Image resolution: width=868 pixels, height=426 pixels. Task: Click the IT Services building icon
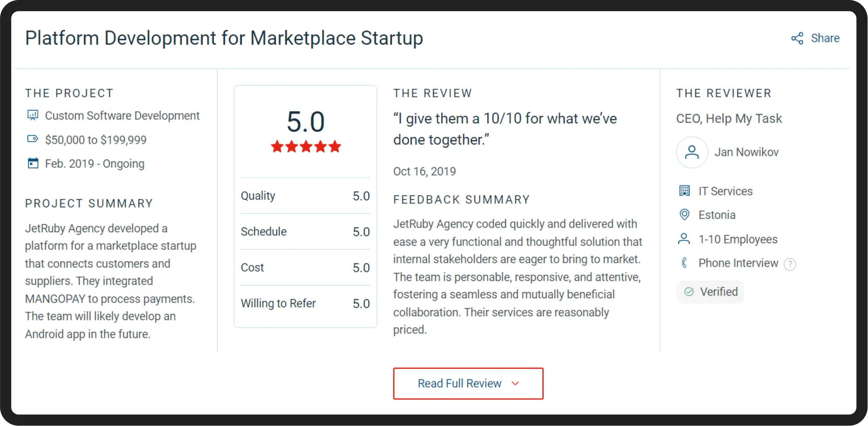[684, 191]
